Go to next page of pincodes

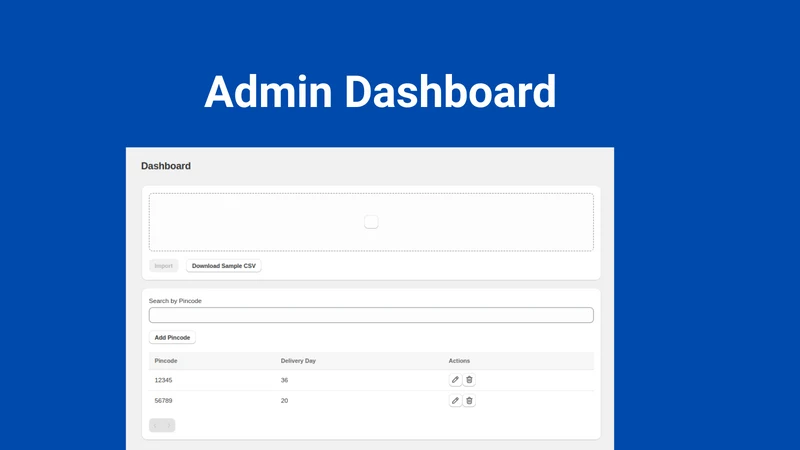169,425
